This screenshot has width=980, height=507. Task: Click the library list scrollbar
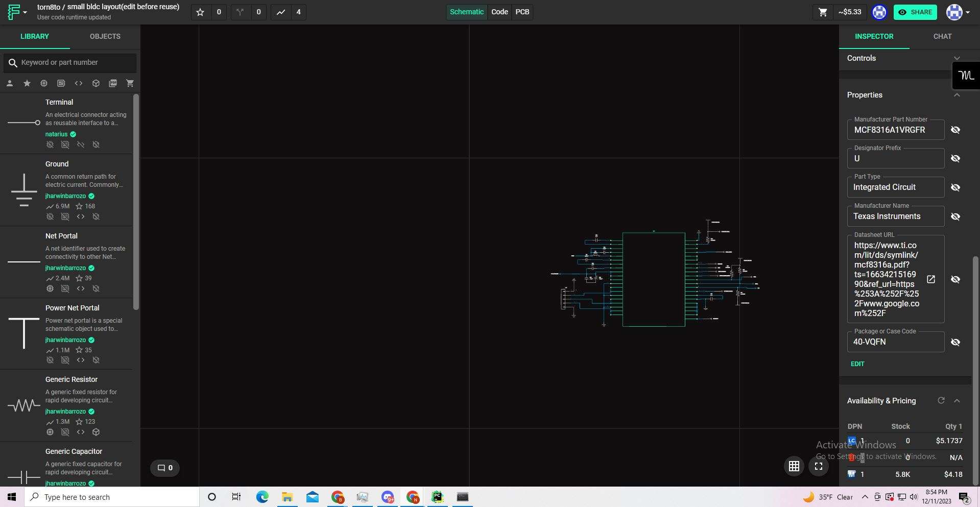(x=136, y=202)
